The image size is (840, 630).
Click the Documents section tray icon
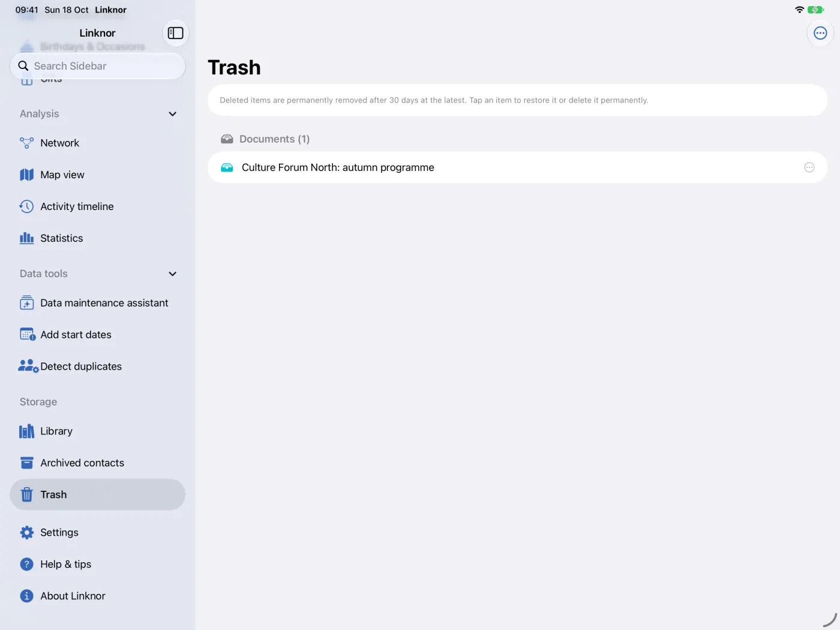tap(227, 139)
